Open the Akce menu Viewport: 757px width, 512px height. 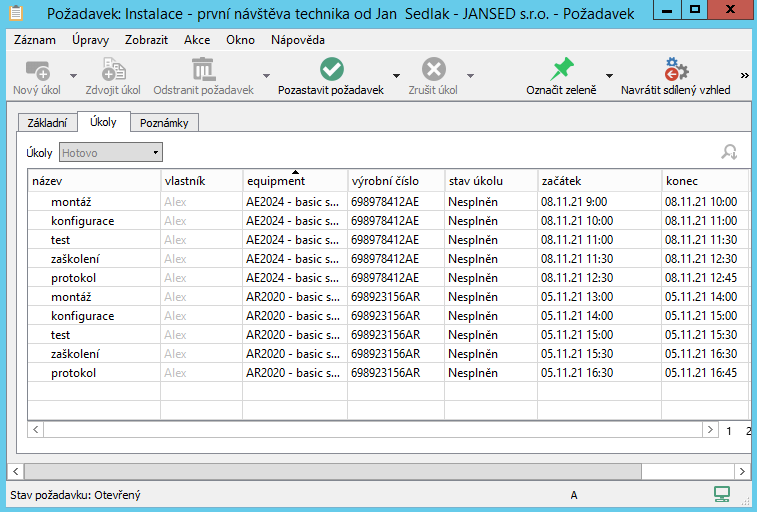[x=197, y=41]
